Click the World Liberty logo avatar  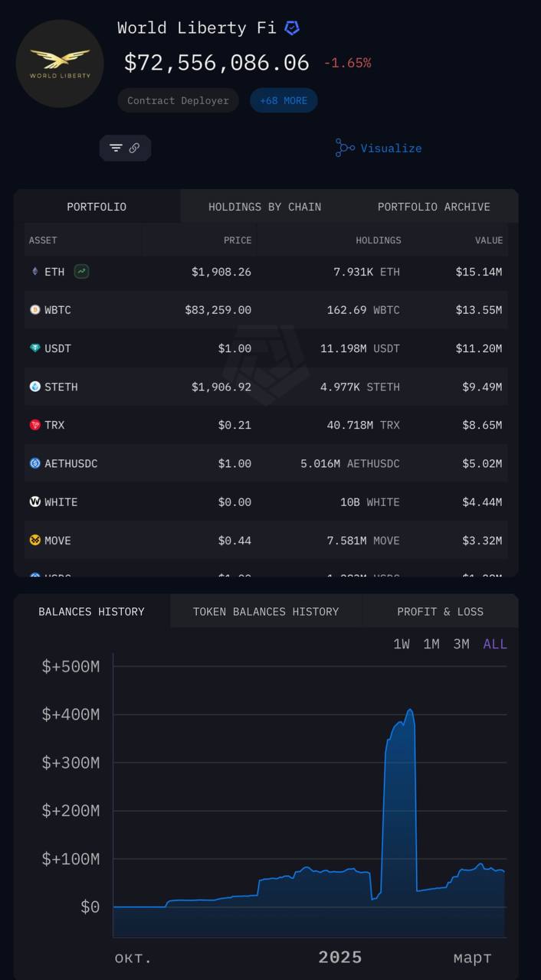coord(60,64)
